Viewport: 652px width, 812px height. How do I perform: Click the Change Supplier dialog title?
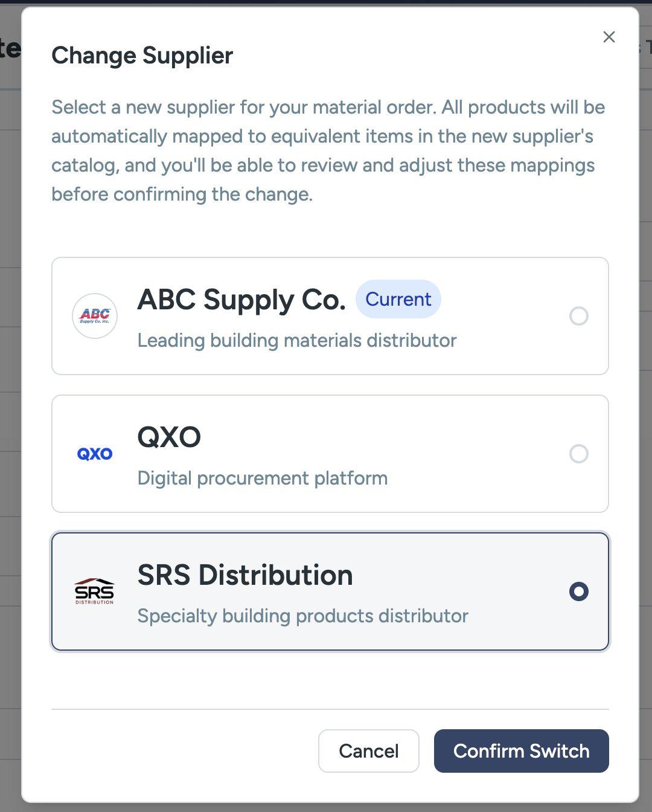(x=142, y=56)
